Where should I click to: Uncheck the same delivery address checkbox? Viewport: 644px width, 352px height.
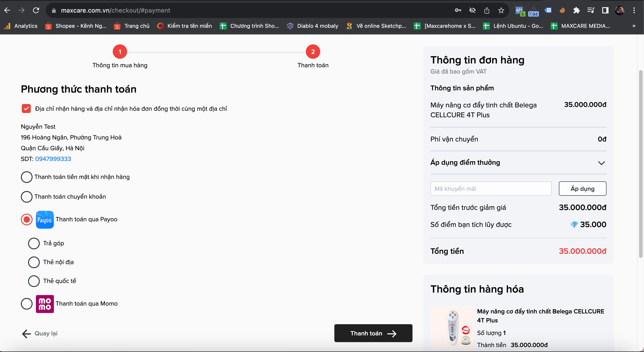26,109
